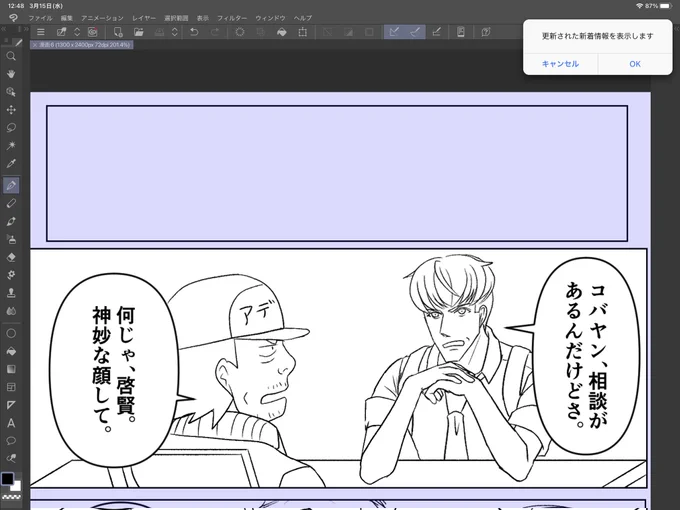Select the 漫画6 canvas tab
This screenshot has height=510, width=680.
point(84,44)
